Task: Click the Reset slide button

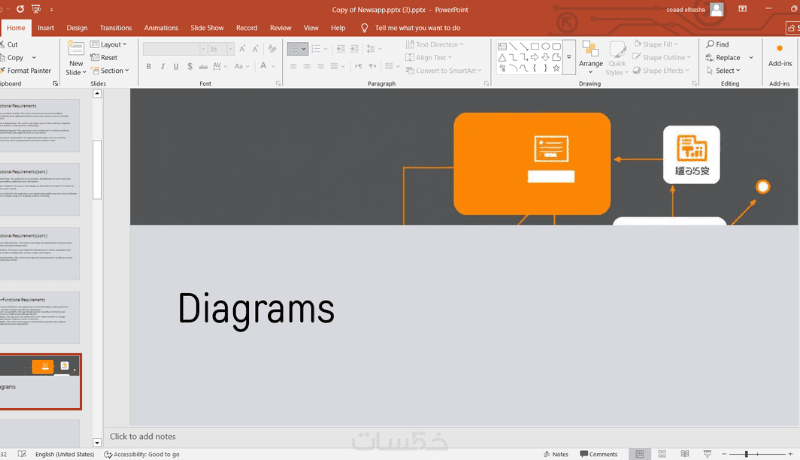Action: pyautogui.click(x=104, y=58)
